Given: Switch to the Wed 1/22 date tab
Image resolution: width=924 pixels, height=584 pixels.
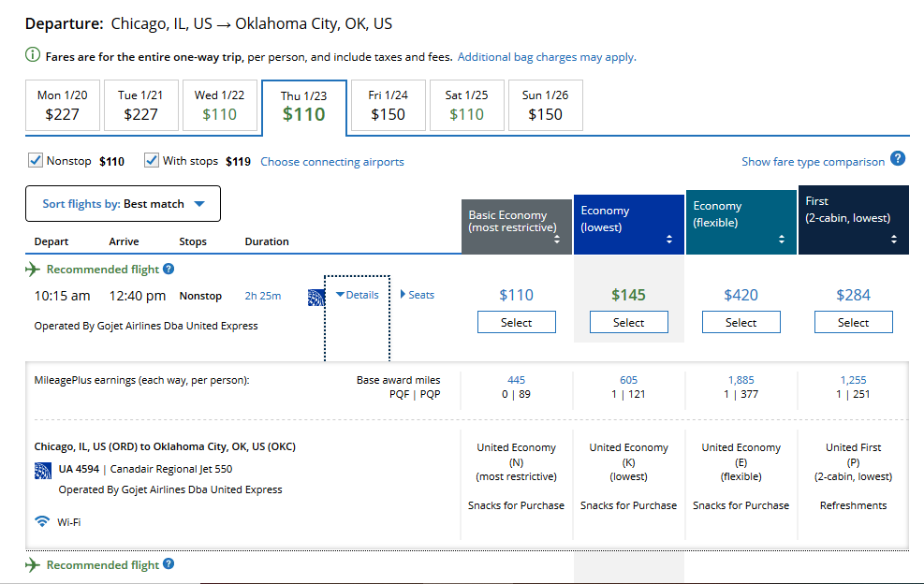Looking at the screenshot, I should tap(220, 105).
